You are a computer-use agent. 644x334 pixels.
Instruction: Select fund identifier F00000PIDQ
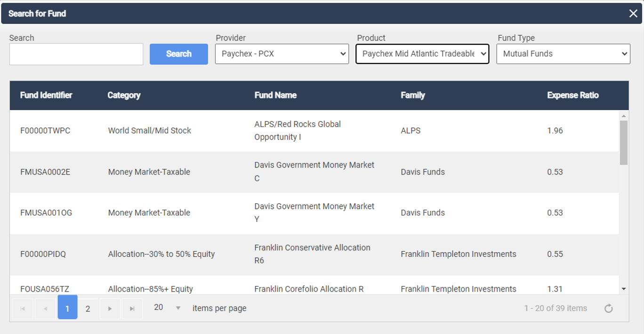coord(43,254)
